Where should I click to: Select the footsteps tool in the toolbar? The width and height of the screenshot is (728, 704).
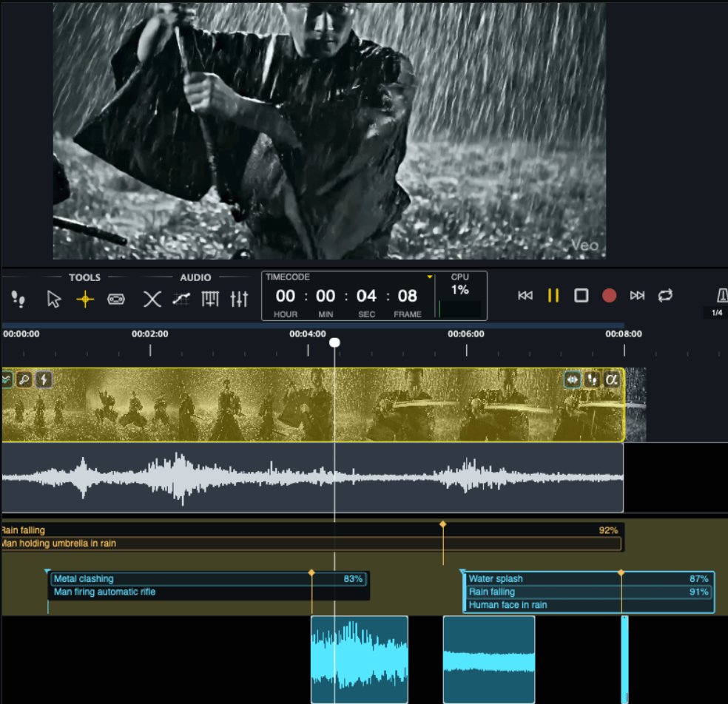18,299
